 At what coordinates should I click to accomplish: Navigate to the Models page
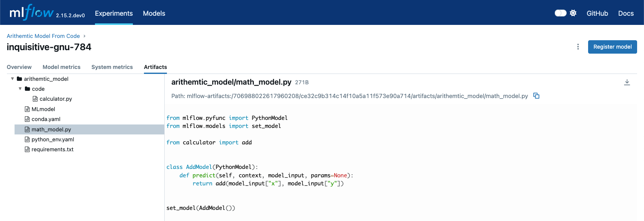(x=154, y=13)
